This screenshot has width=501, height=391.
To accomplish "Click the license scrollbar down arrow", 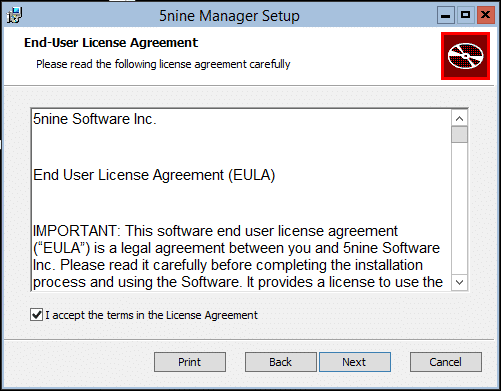I will point(459,283).
